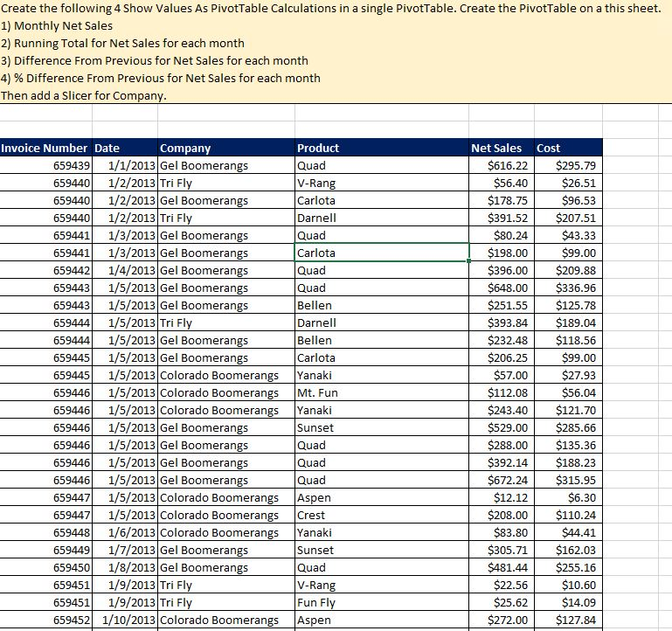
Task: Select product cell Fun Fly
Action: 382,603
